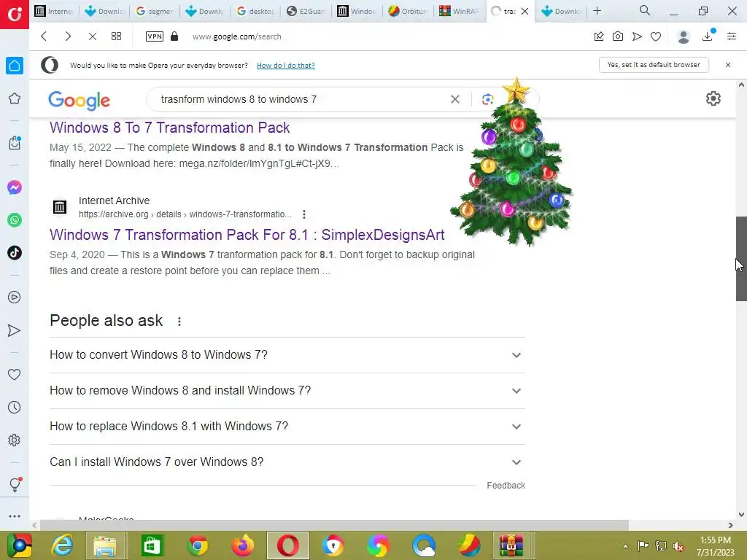Switch to the segment Google tab
This screenshot has height=560, width=747.
pyautogui.click(x=154, y=12)
